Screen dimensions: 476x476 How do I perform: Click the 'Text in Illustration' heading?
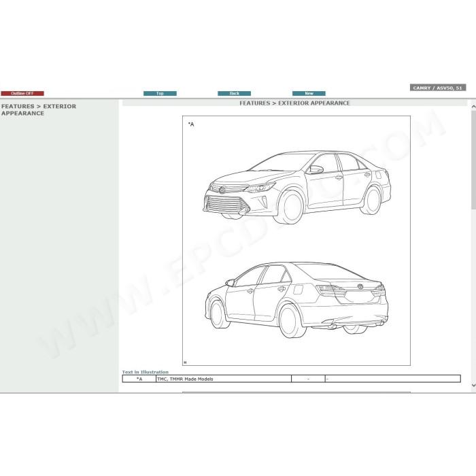tap(145, 372)
